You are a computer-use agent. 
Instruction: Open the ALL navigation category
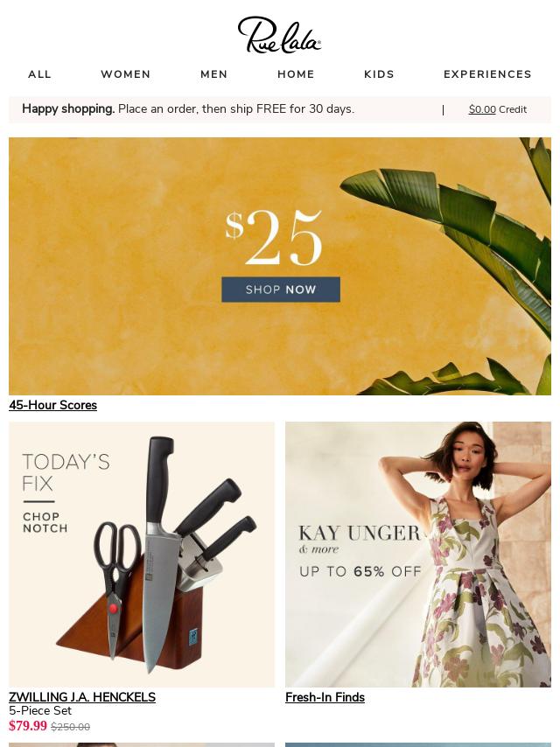(x=39, y=74)
